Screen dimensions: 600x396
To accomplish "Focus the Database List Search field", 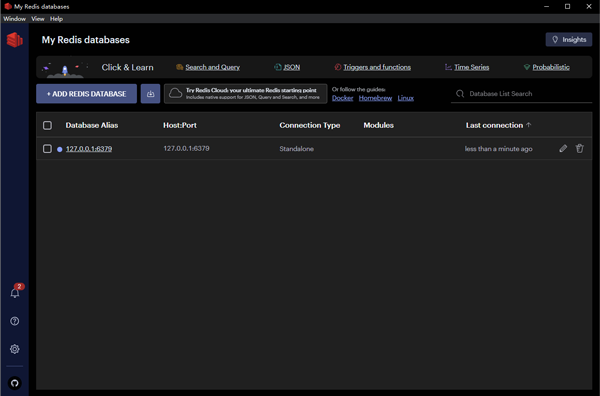I will pyautogui.click(x=522, y=94).
